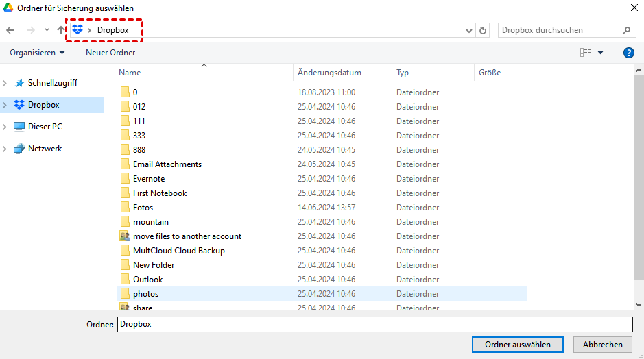This screenshot has width=644, height=359.
Task: Select Dropbox in the navigation pane
Action: point(43,105)
